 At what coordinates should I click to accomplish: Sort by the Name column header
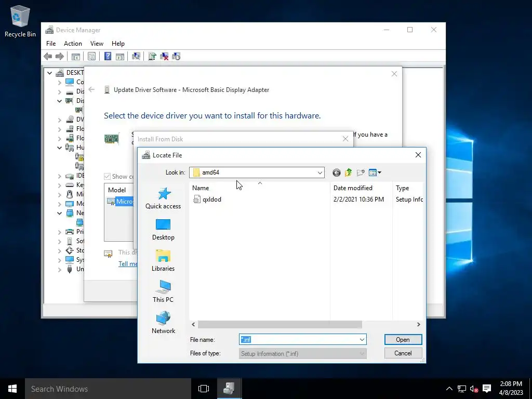[x=260, y=188]
